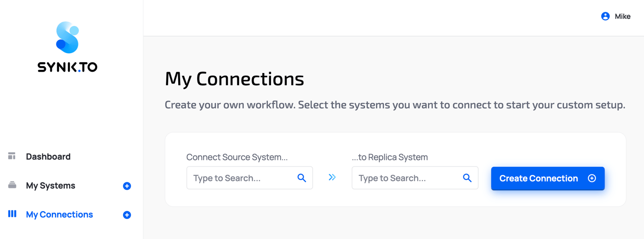Click the Dashboard sidebar icon
This screenshot has width=644, height=239.
pos(12,156)
